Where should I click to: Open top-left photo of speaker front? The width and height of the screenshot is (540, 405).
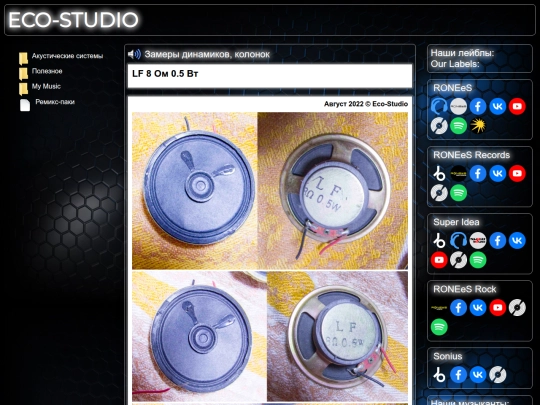[x=195, y=190]
